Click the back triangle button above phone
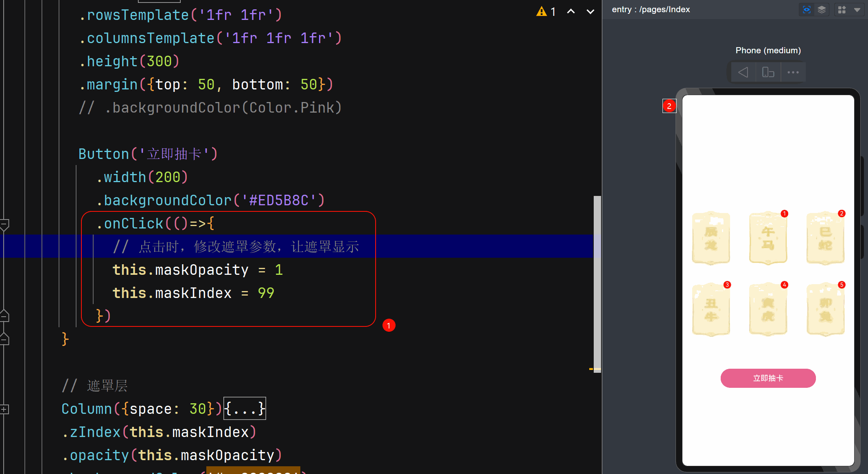868x474 pixels. click(743, 72)
